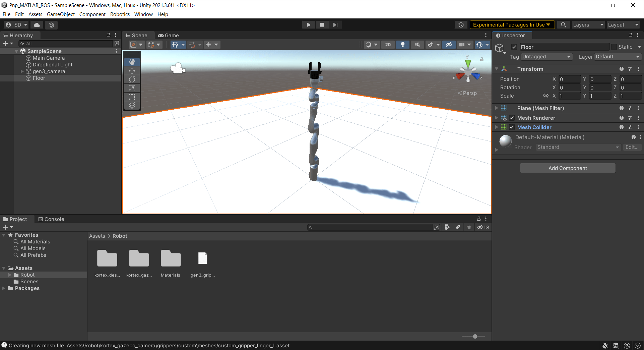Select the Rotate tool in Scene
Screen dimensions: 644x350
click(132, 79)
